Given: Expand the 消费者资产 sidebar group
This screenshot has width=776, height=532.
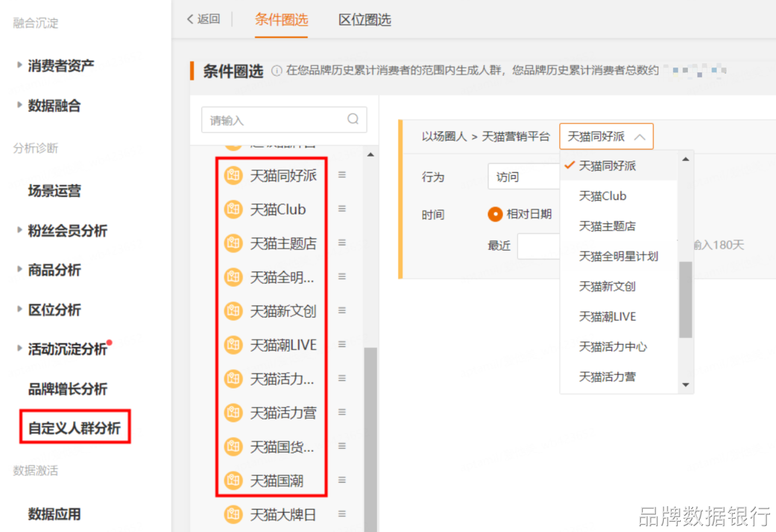Looking at the screenshot, I should 20,64.
